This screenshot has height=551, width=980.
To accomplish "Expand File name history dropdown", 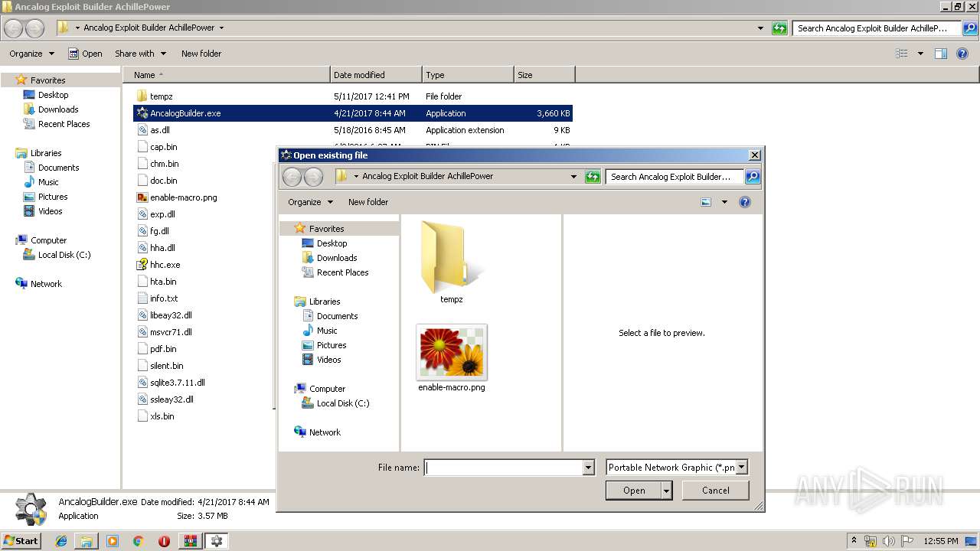I will pos(588,468).
